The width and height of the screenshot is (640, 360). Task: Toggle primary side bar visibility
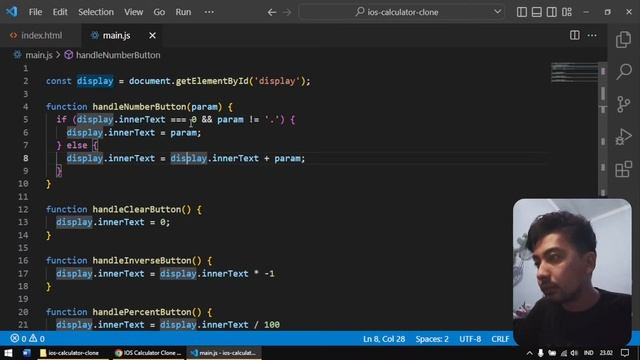click(x=522, y=12)
